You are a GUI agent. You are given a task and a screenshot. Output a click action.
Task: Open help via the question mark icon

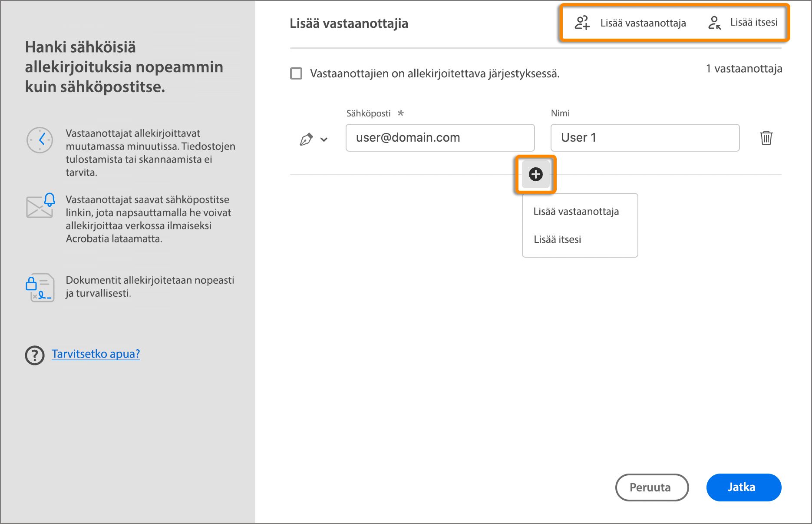(34, 355)
